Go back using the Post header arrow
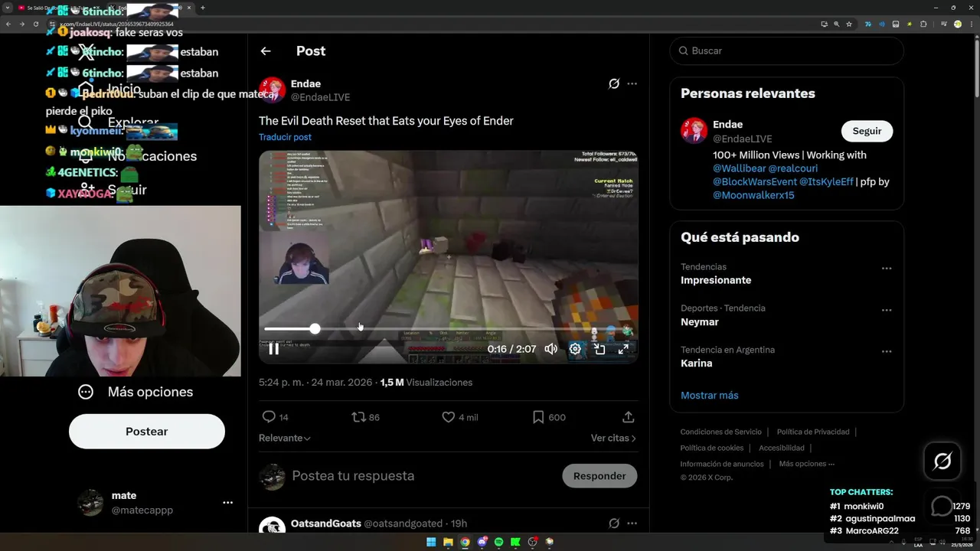Image resolution: width=980 pixels, height=551 pixels. tap(266, 51)
